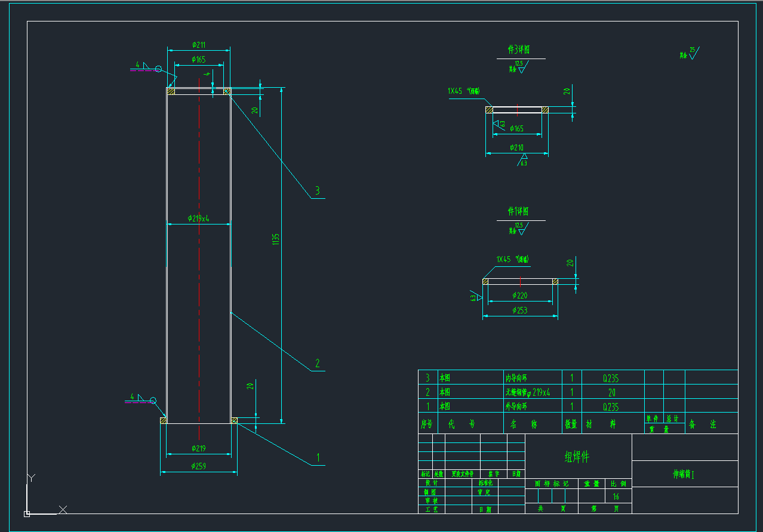
Task: Select the 标记 label
Action: [425, 474]
